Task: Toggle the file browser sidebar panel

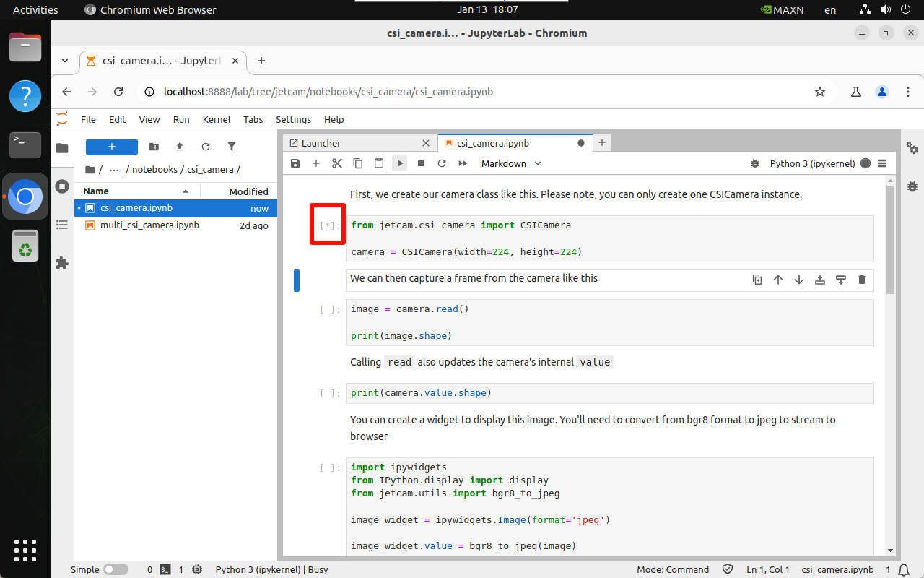Action: [62, 148]
